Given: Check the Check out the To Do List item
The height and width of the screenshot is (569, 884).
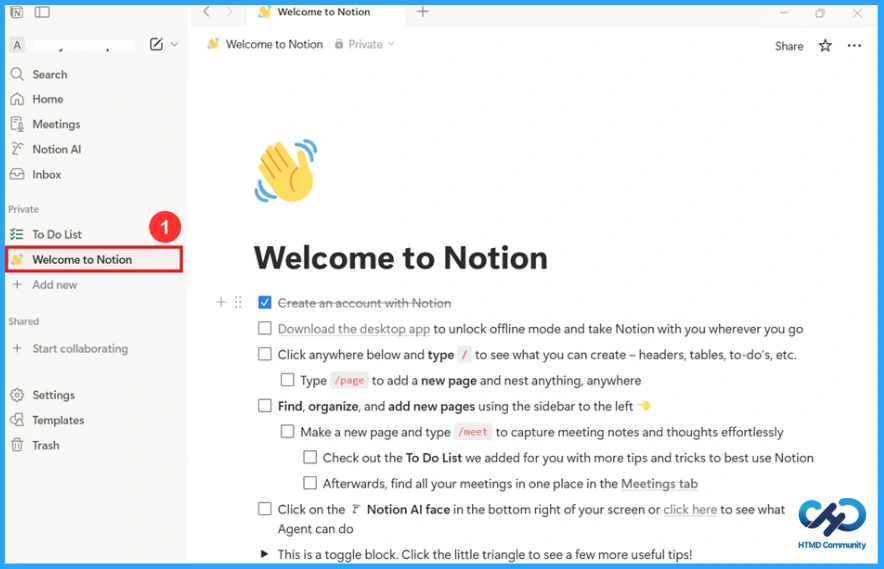Looking at the screenshot, I should (310, 457).
